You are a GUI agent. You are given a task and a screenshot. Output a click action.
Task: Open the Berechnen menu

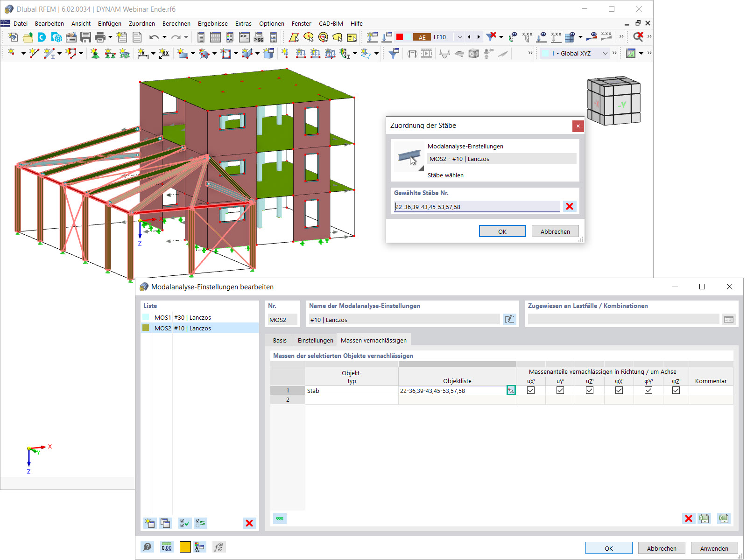tap(176, 23)
